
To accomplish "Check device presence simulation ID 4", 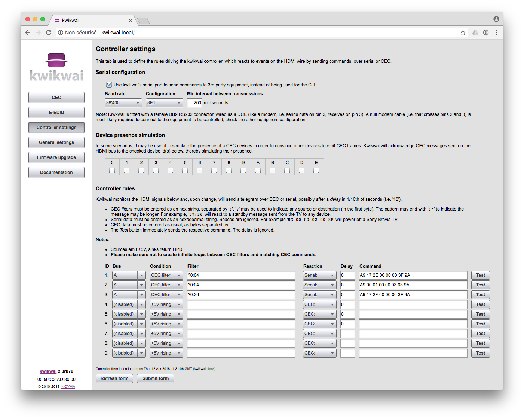I will pos(171,171).
